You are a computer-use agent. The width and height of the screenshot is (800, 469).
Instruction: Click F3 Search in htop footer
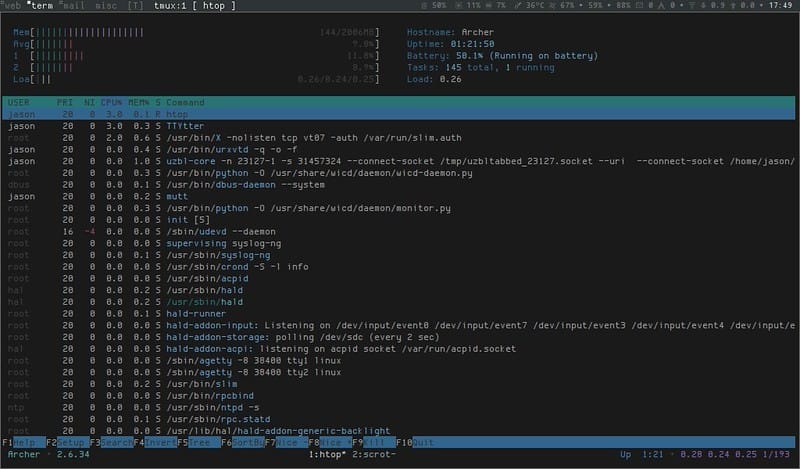(x=112, y=442)
